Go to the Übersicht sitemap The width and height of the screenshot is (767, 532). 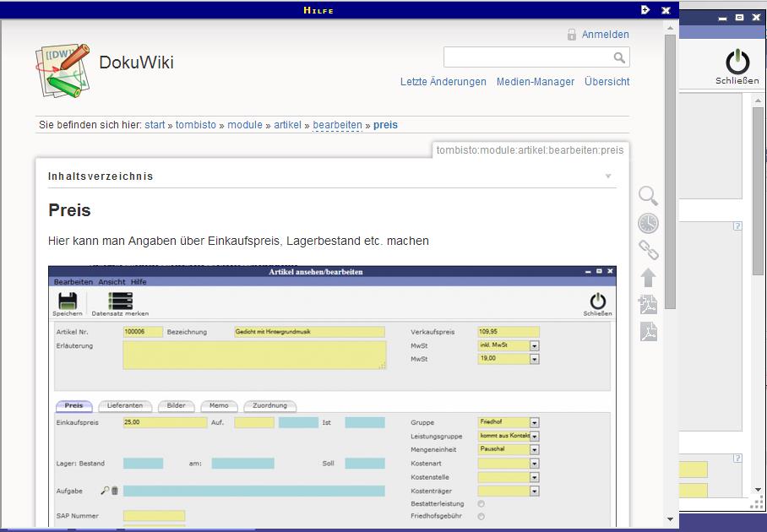point(607,82)
